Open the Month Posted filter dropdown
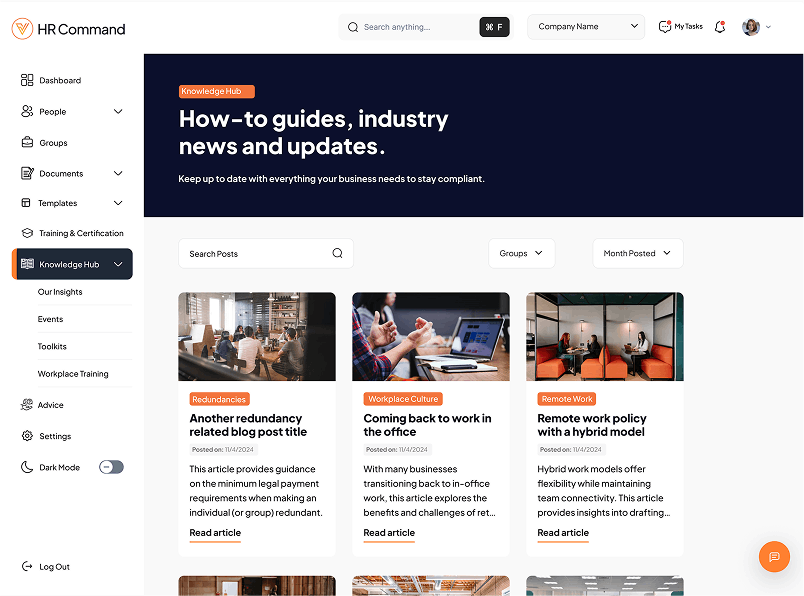The height and width of the screenshot is (596, 804). pos(637,253)
